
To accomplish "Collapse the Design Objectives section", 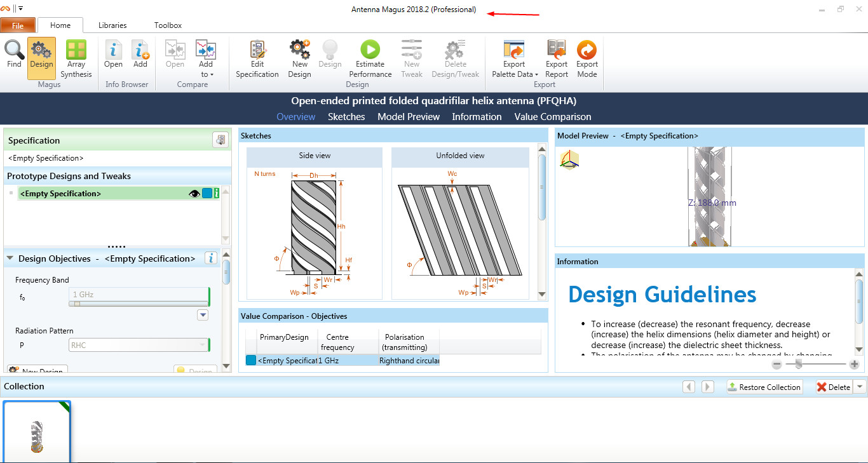I will pyautogui.click(x=10, y=258).
